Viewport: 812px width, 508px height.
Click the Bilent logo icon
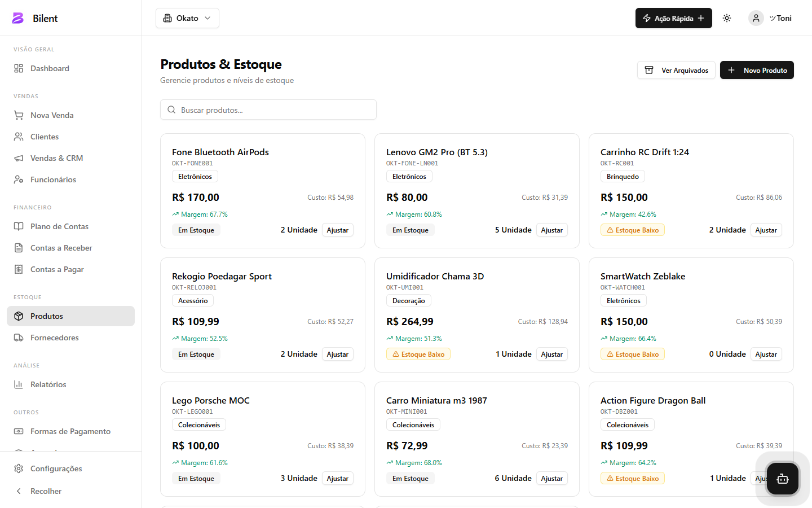click(x=18, y=18)
